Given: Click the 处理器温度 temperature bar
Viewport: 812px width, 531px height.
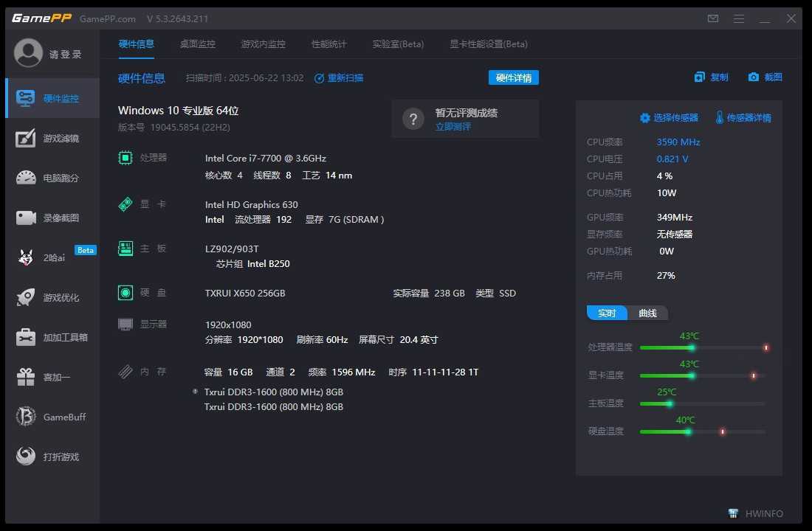Looking at the screenshot, I should [x=704, y=348].
